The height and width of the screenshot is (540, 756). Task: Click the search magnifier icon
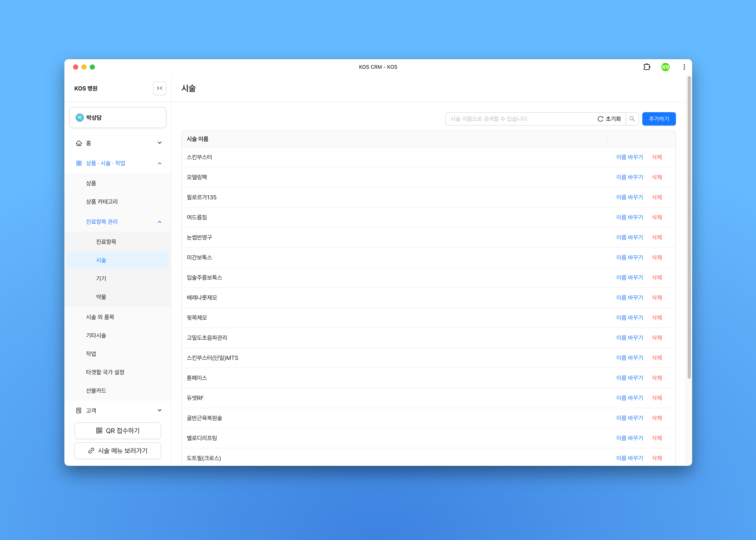(x=632, y=119)
